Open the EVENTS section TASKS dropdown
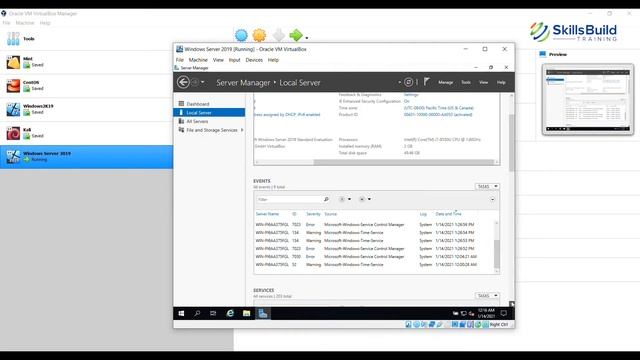The width and height of the screenshot is (640, 360). pyautogui.click(x=487, y=187)
